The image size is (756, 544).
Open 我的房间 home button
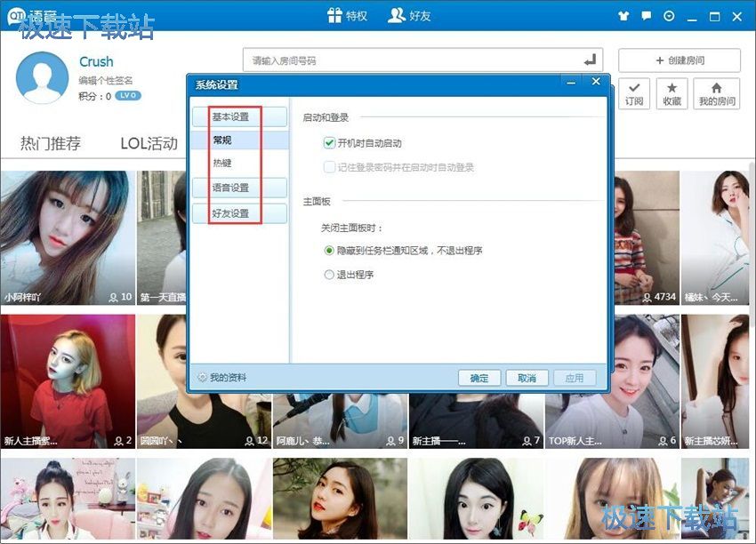717,93
